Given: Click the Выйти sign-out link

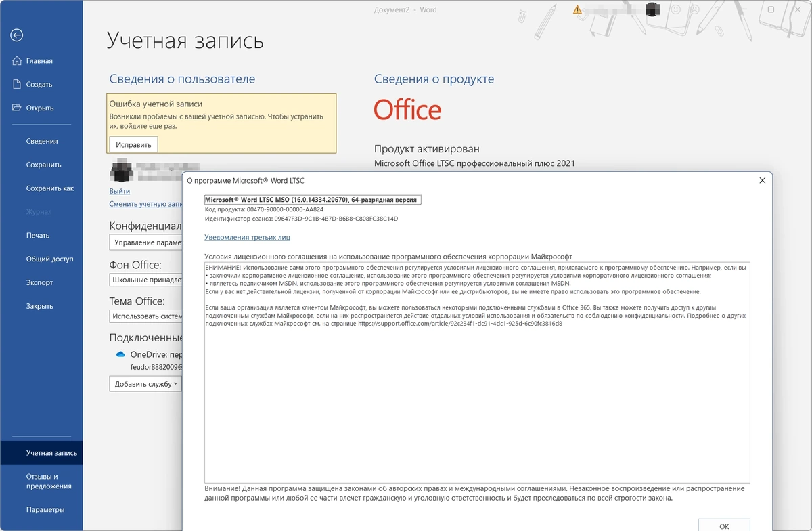Looking at the screenshot, I should (120, 191).
